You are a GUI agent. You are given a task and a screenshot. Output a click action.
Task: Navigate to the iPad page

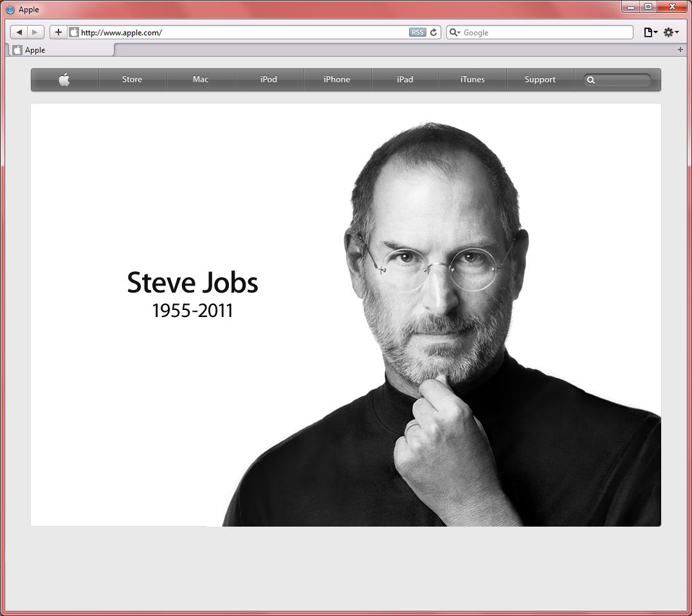[x=405, y=80]
